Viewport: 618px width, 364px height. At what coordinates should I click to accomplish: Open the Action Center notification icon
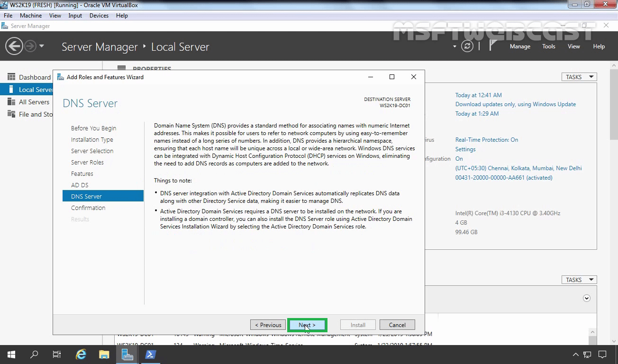602,355
